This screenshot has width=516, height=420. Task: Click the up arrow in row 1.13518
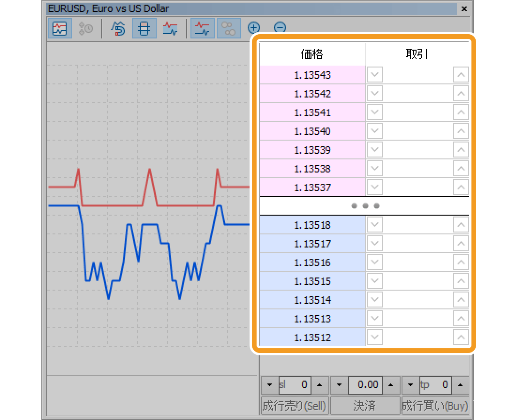tap(461, 225)
